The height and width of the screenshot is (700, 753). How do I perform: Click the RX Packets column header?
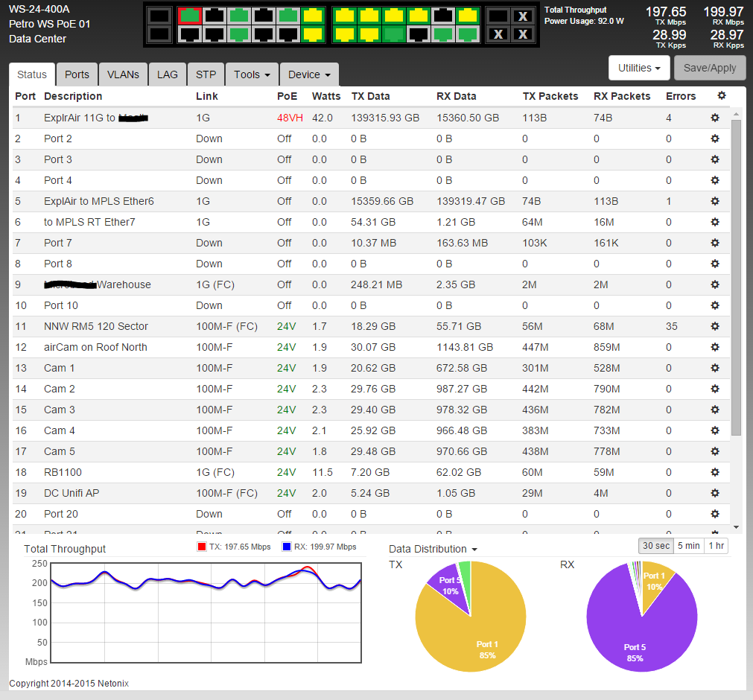[x=622, y=96]
